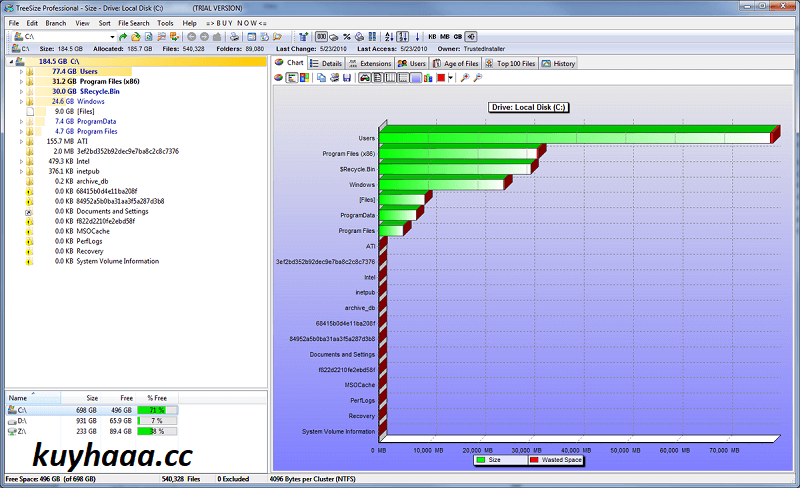800x488 pixels.
Task: Click the printer icon in main toolbar
Action: pos(234,37)
